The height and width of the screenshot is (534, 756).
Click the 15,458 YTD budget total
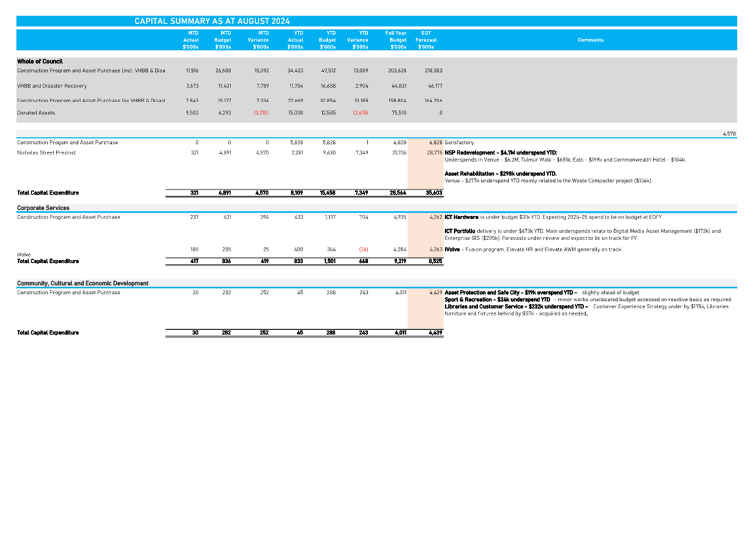328,193
